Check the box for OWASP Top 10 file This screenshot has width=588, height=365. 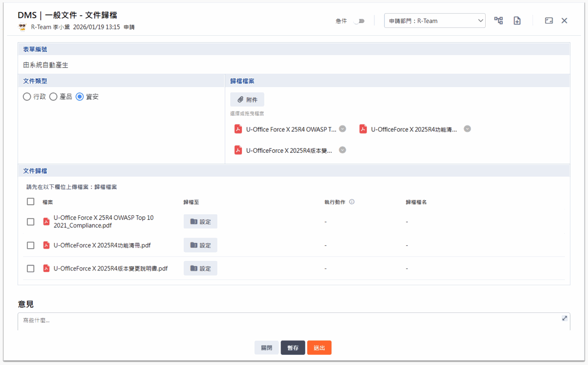[31, 222]
